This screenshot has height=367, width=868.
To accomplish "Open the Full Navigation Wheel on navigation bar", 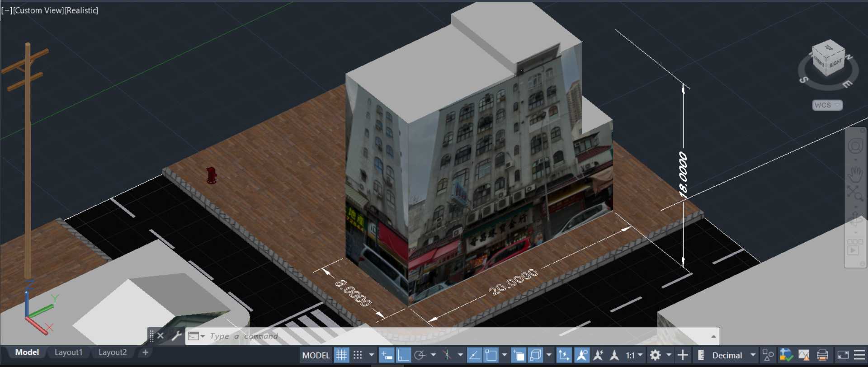I will pyautogui.click(x=855, y=146).
